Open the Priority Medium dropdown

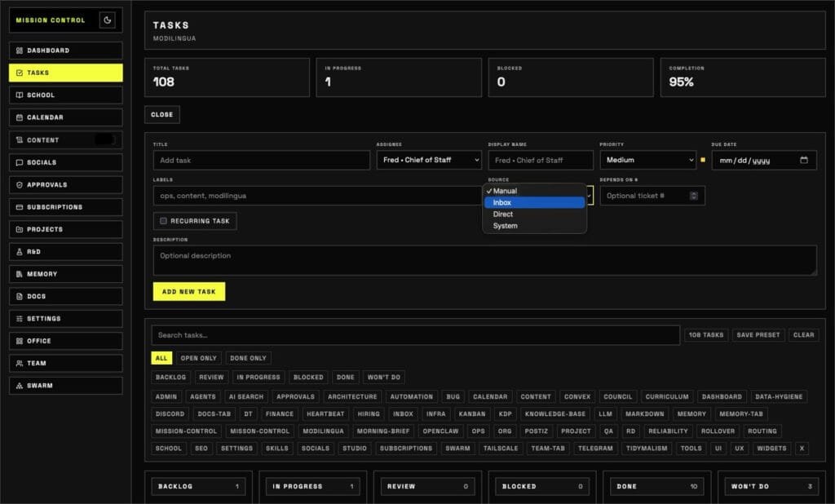(x=647, y=160)
